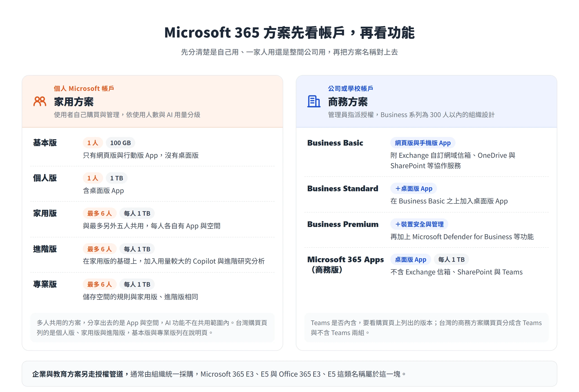Click 最多 6 人 badge in 進階版 row
This screenshot has height=392, width=579.
100,249
